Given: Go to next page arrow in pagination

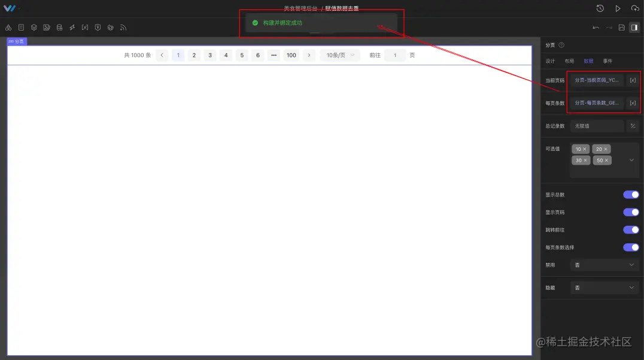Looking at the screenshot, I should point(309,55).
